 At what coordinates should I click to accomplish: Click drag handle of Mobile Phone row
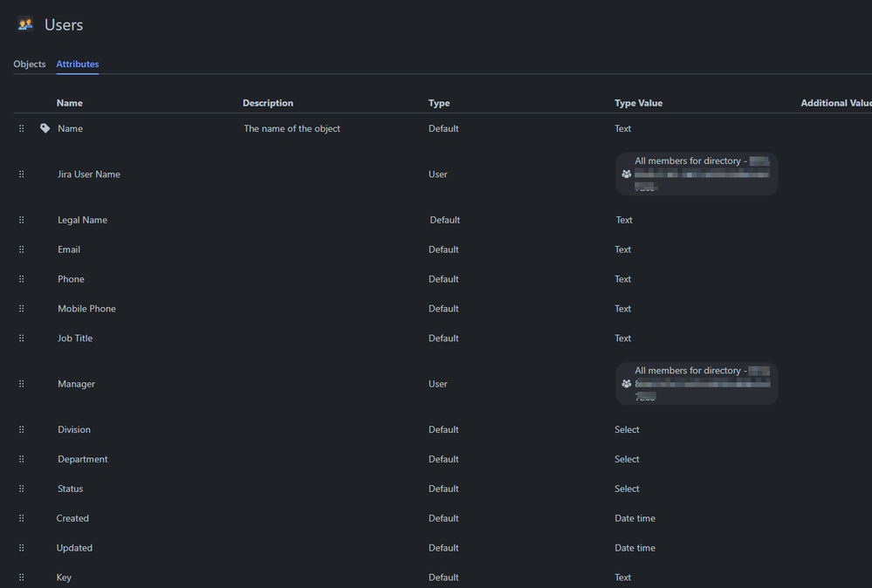coord(22,309)
